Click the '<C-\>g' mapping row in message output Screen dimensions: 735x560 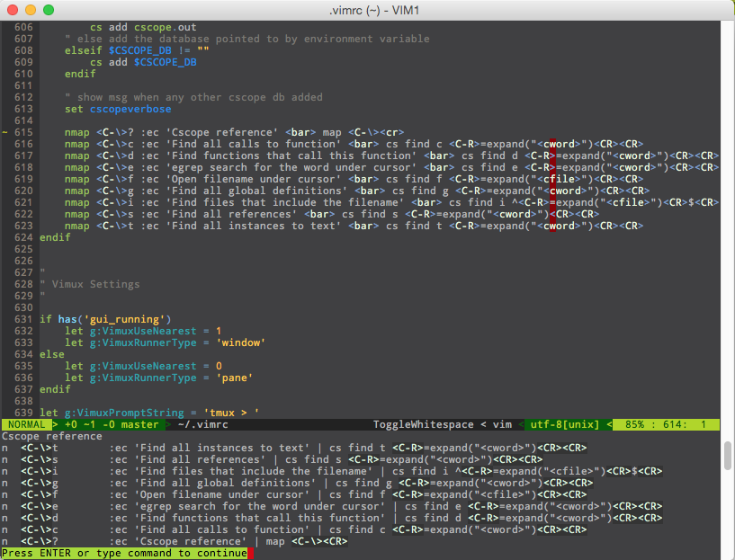(297, 484)
